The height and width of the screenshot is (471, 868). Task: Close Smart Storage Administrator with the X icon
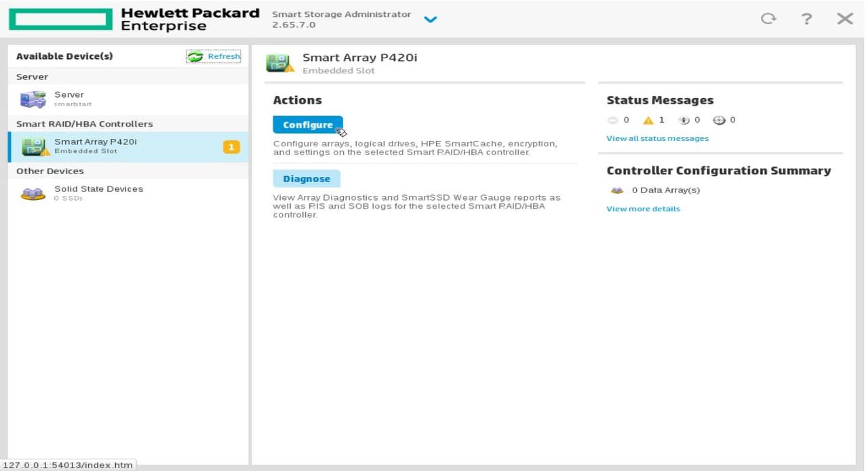pos(844,19)
